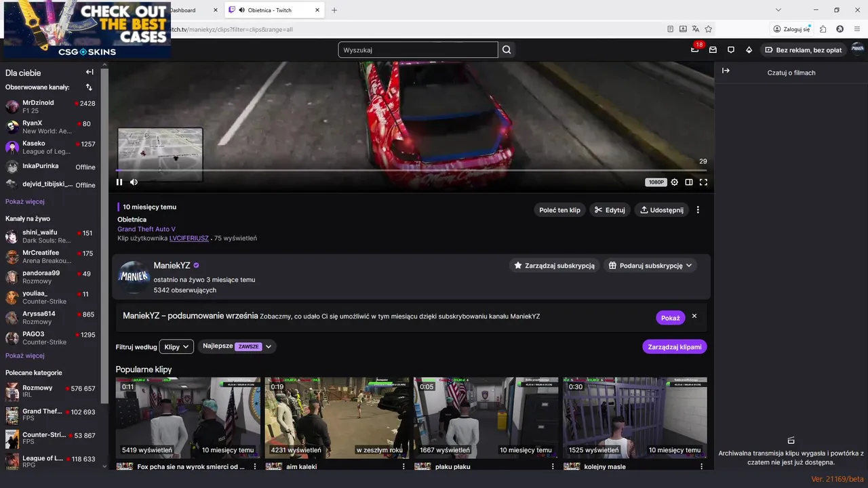Focus the Wyszukaj search field

[x=418, y=49]
